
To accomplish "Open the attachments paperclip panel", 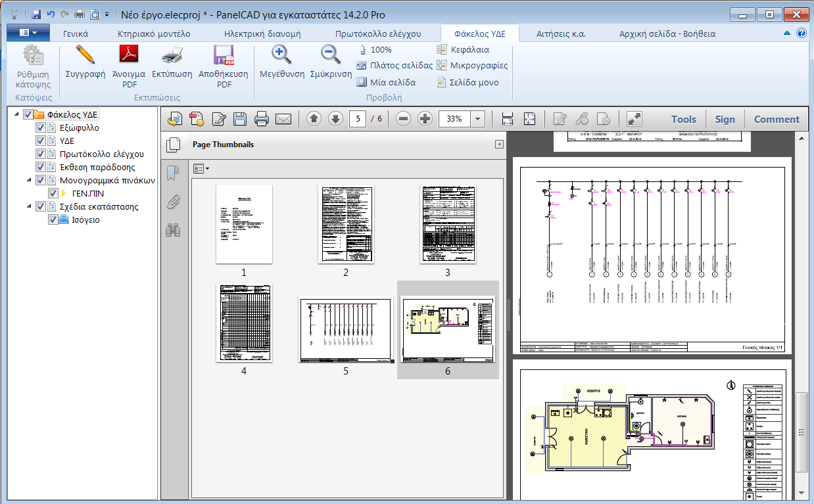I will click(173, 202).
